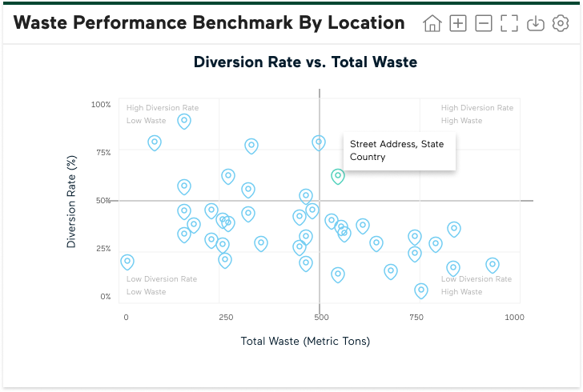Zoom in with the plus icon
583x392 pixels.
[x=458, y=23]
